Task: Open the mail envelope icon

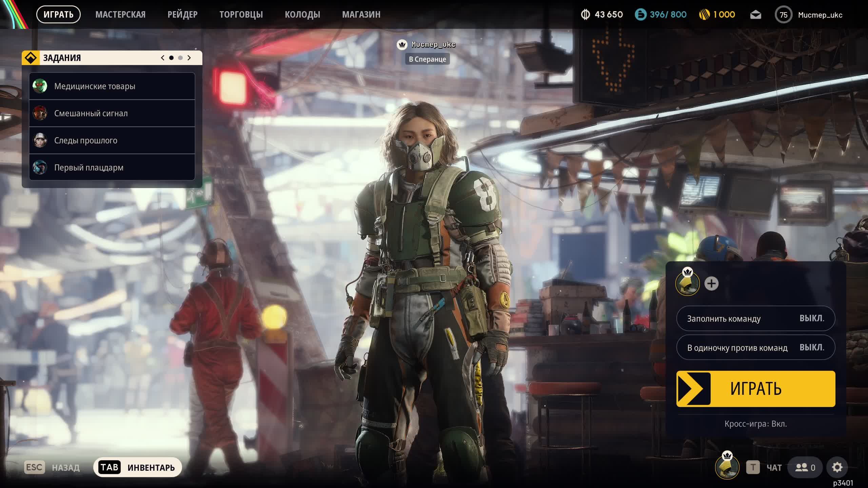Action: (755, 15)
